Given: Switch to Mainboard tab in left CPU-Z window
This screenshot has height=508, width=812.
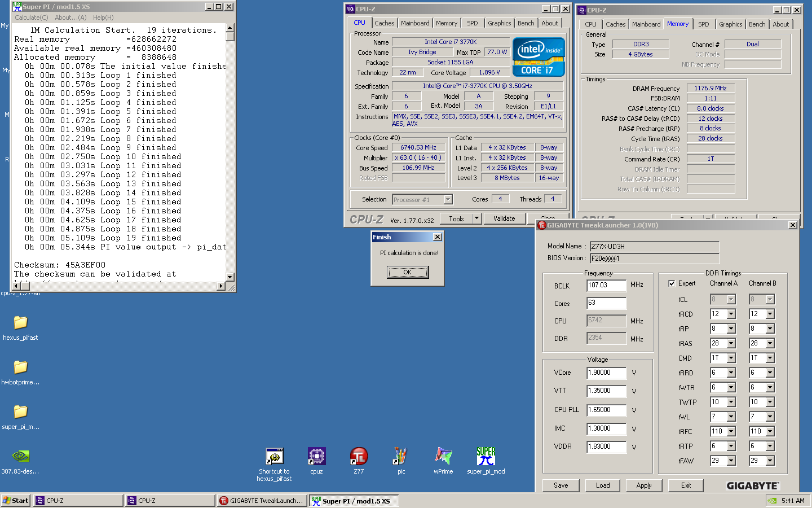Looking at the screenshot, I should tap(415, 23).
